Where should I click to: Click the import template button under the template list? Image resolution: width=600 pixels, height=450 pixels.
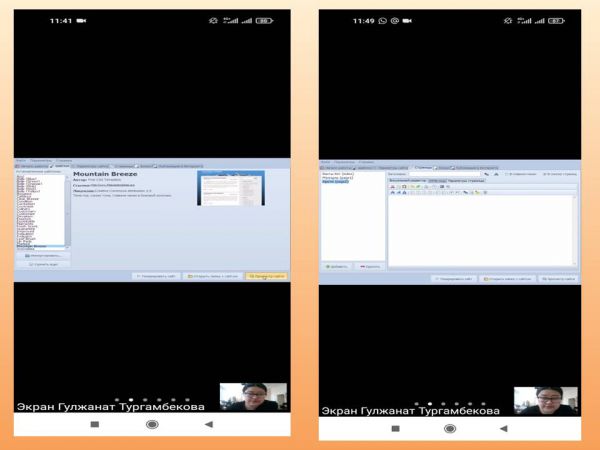pos(42,256)
